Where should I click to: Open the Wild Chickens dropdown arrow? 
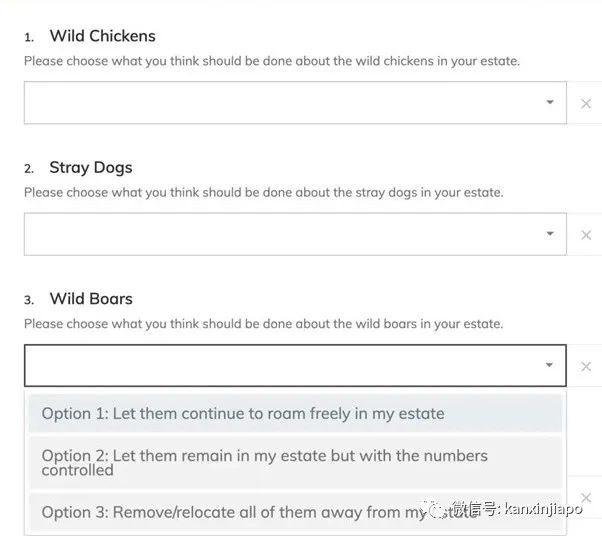[550, 102]
